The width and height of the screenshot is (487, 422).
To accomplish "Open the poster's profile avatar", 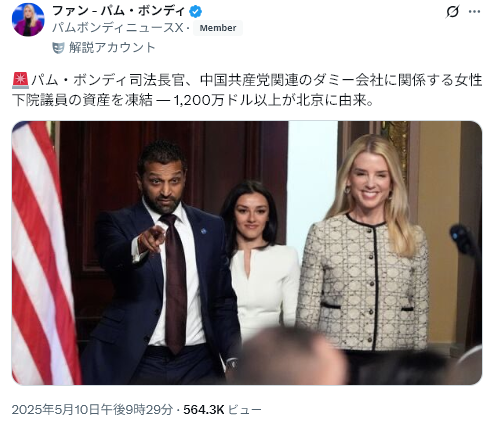I will (28, 20).
